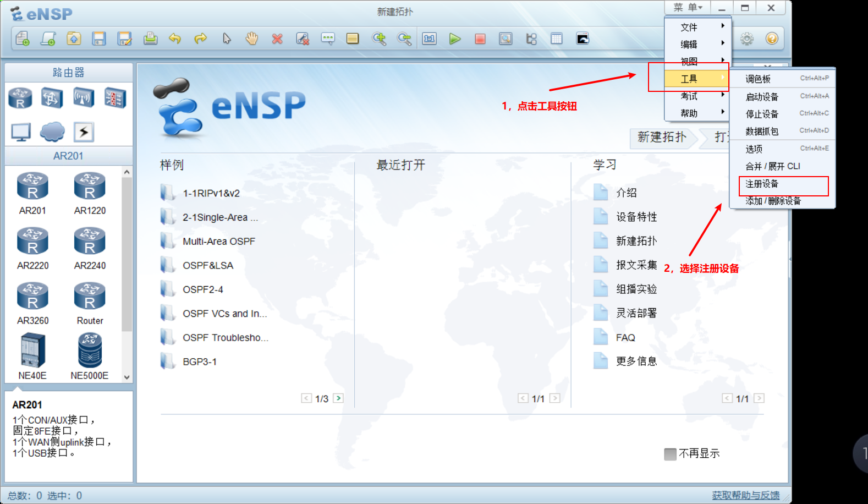Viewport: 868px width, 504px height.
Task: Choose 调色板 from the tools submenu
Action: click(782, 79)
